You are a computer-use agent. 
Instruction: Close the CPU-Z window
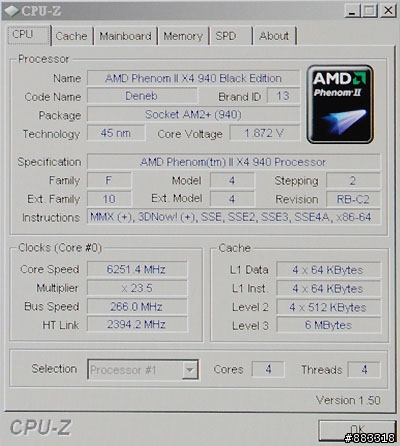(388, 11)
